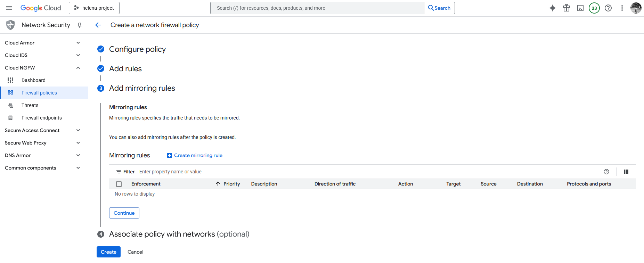Screen dimensions: 644x263
Task: Click the back arrow to previous page
Action: [x=98, y=25]
